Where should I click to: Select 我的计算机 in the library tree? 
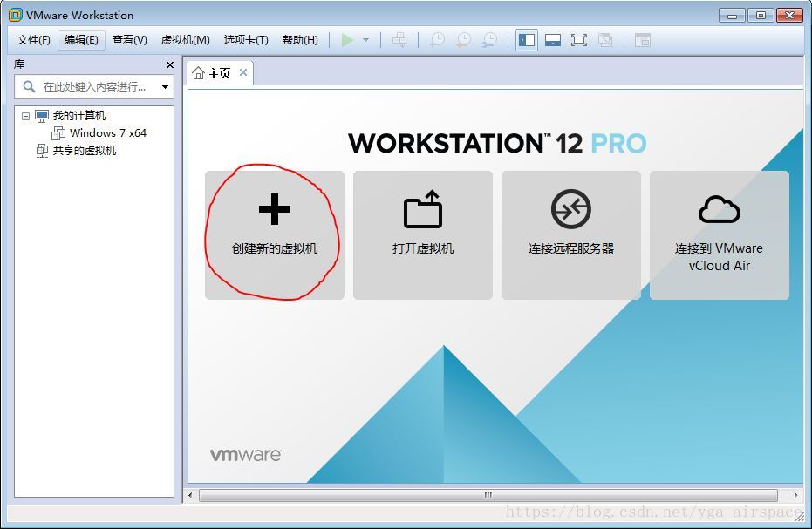tap(78, 115)
